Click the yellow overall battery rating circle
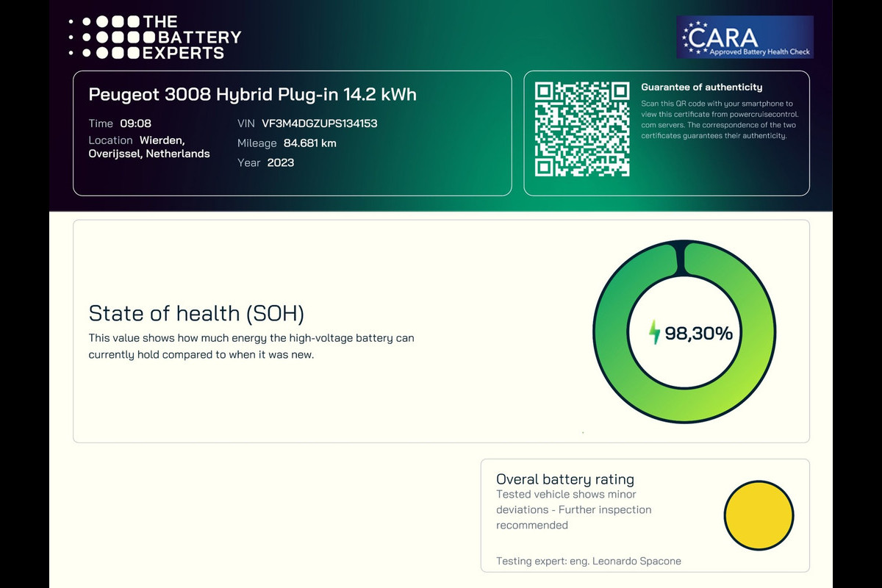The image size is (882, 588). click(x=759, y=515)
